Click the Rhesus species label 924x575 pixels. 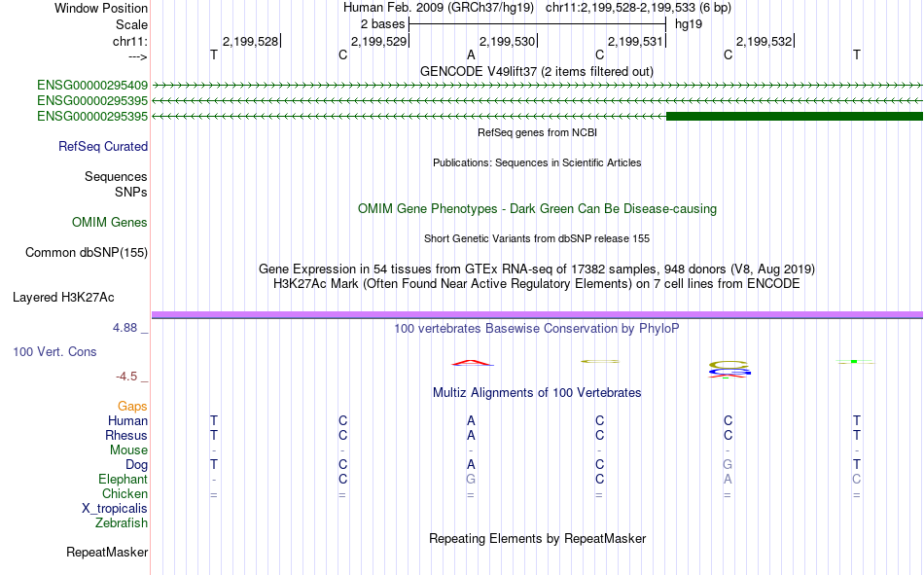pyautogui.click(x=126, y=435)
